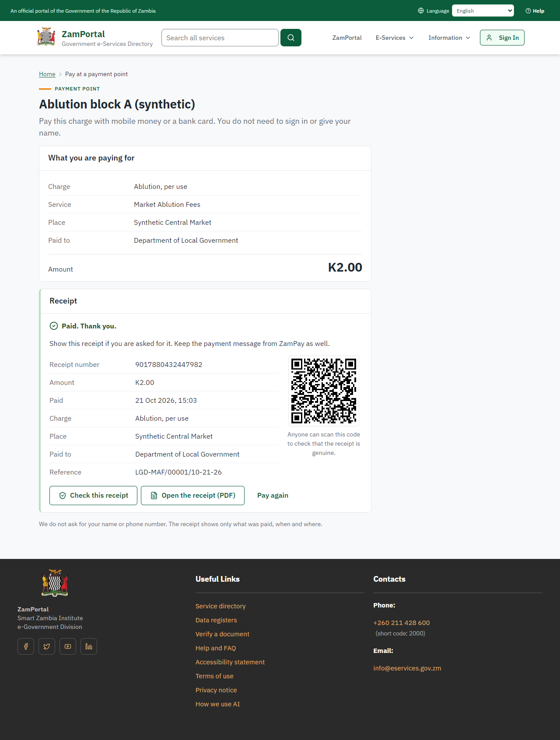Click the green search magnifier button
Screen dimensions: 560x740
coord(291,38)
